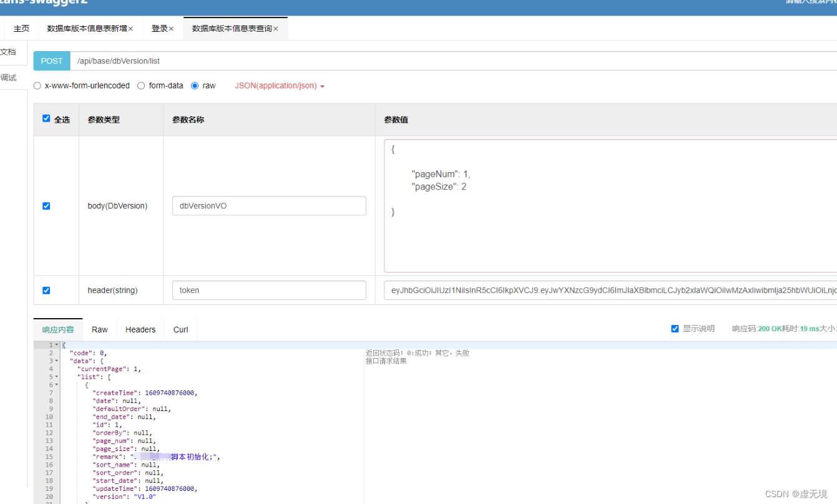Select the 数据库版本信息表查询 tab
The height and width of the screenshot is (504, 837).
[232, 29]
